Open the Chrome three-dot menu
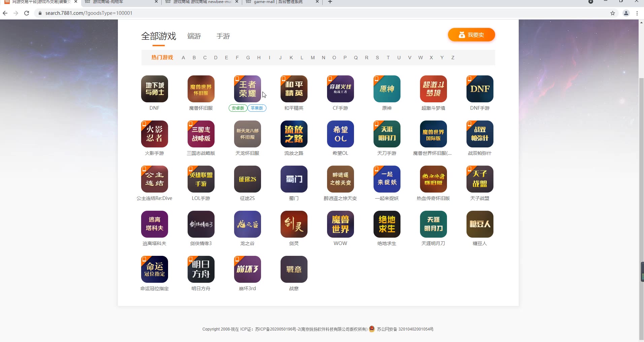The width and height of the screenshot is (644, 342). point(637,13)
